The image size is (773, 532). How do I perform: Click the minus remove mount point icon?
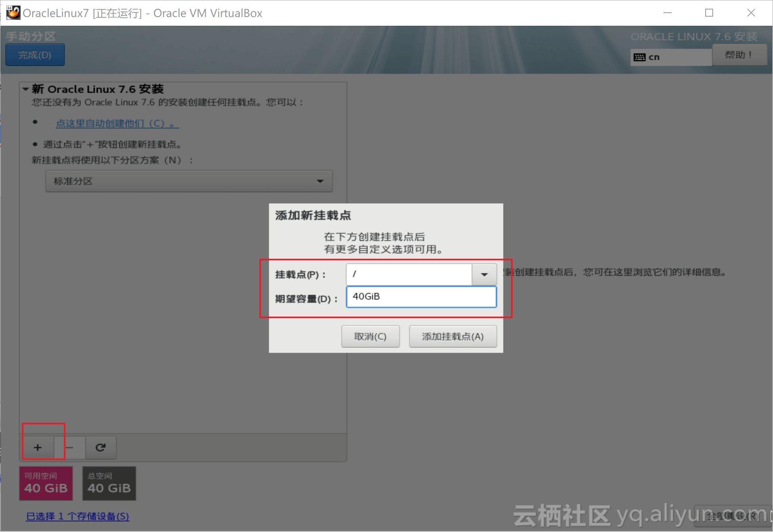click(x=70, y=447)
